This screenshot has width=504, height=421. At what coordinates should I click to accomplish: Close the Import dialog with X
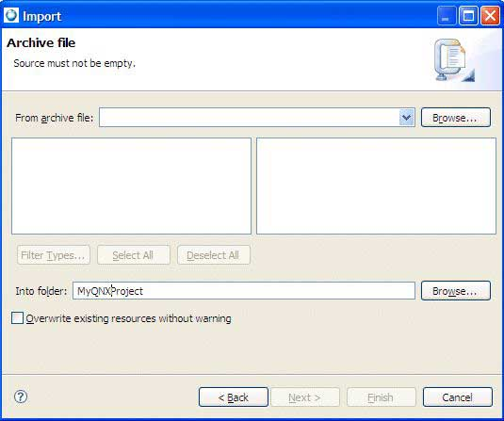pos(490,16)
